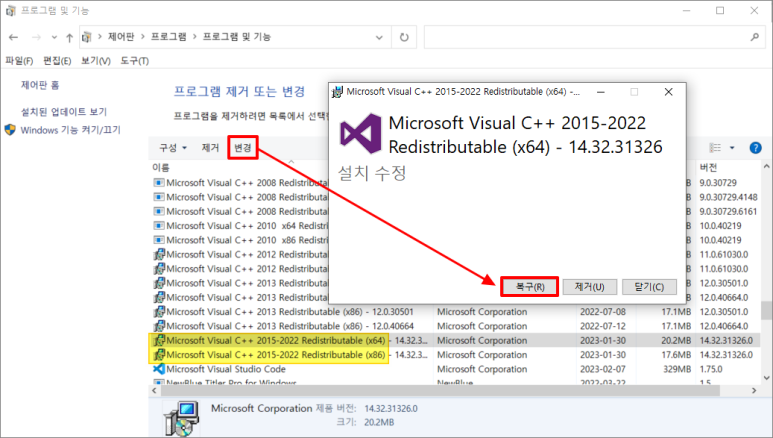Screen dimensions: 773x438
Task: Open the 도구(T) menu
Action: [x=135, y=61]
